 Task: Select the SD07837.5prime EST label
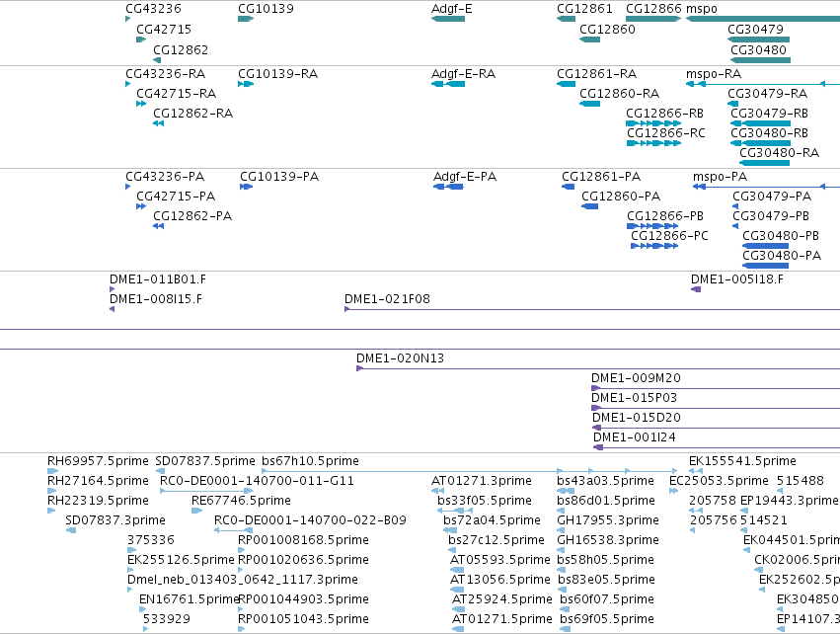click(x=204, y=461)
